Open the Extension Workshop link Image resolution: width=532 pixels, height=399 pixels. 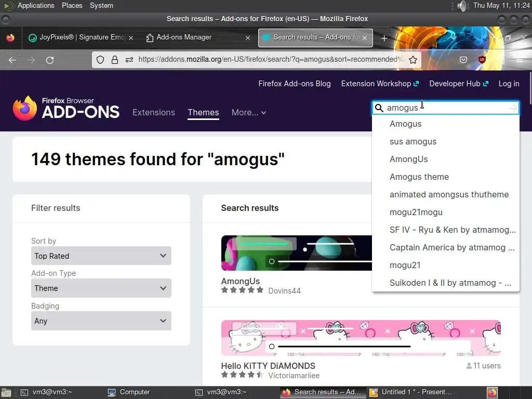click(380, 84)
